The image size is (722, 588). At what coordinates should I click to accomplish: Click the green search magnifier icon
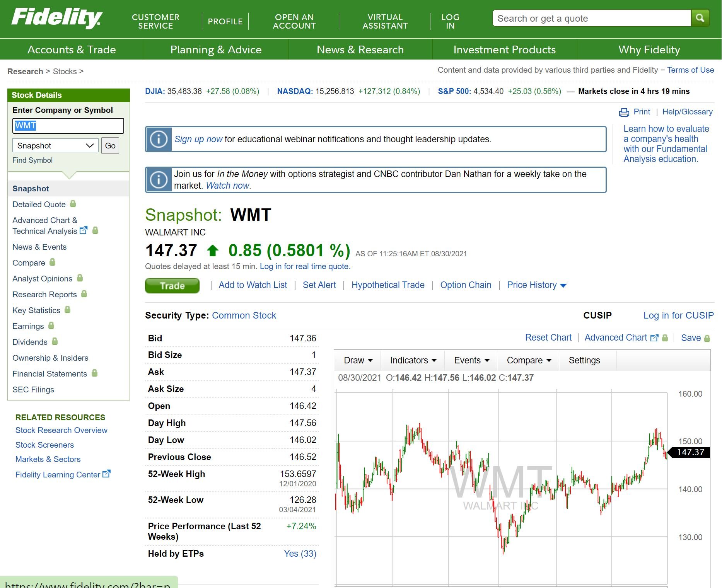tap(700, 18)
